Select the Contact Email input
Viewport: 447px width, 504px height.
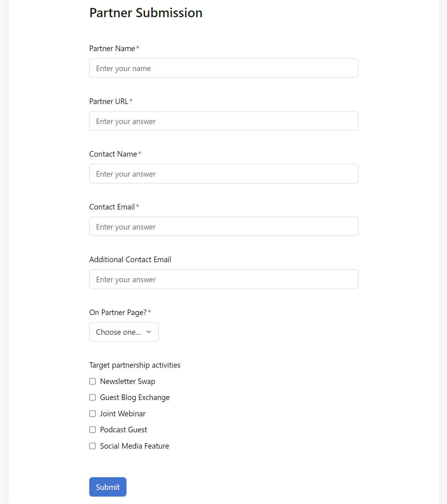[x=224, y=226]
